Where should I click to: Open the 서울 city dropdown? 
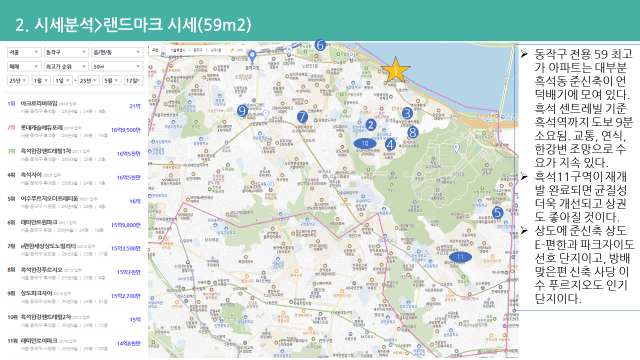coord(24,52)
